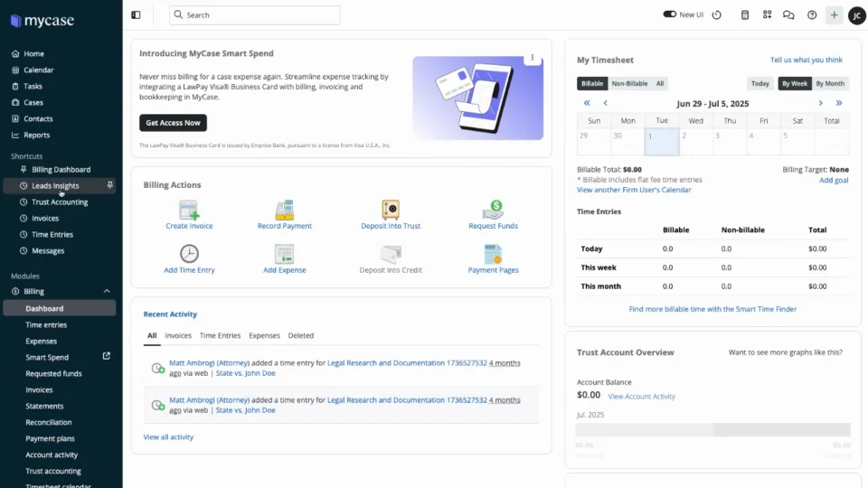Image resolution: width=868 pixels, height=488 pixels.
Task: Click the Today timesheet button
Action: pyautogui.click(x=760, y=83)
